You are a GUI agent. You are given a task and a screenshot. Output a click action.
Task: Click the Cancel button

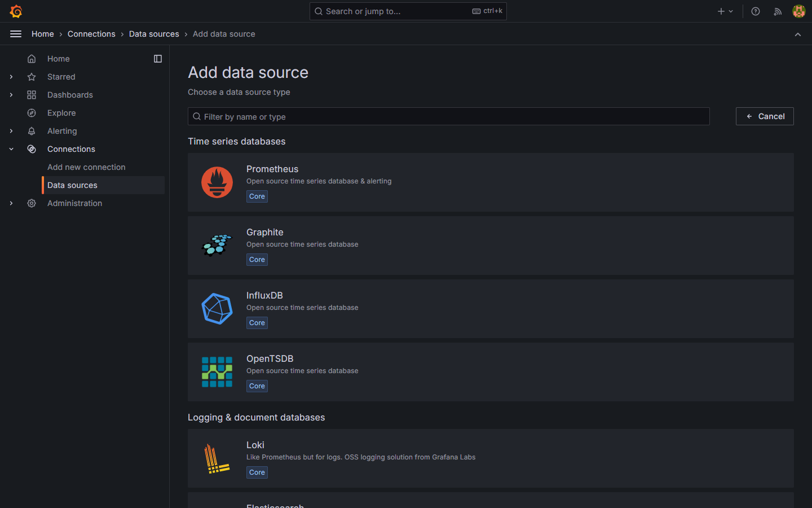(765, 116)
